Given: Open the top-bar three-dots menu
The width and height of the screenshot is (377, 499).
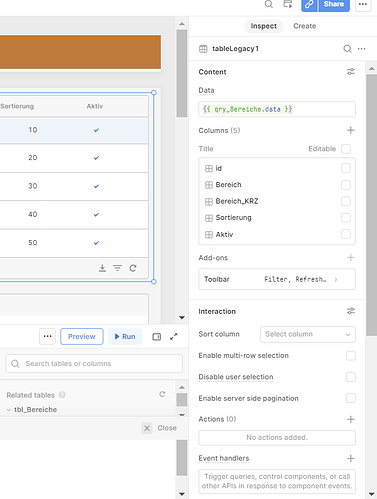Looking at the screenshot, I should coord(363,5).
